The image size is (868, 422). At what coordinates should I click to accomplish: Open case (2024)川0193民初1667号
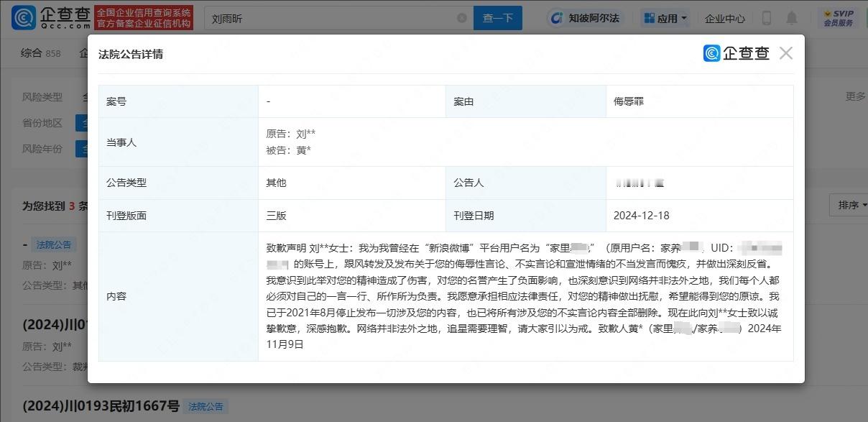101,406
